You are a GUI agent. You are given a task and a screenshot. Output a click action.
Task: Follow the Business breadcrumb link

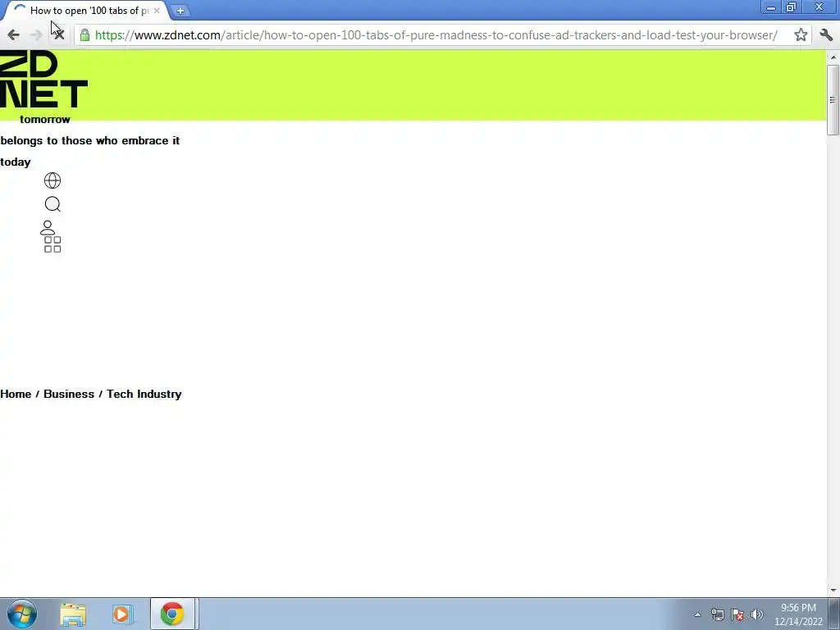coord(69,395)
